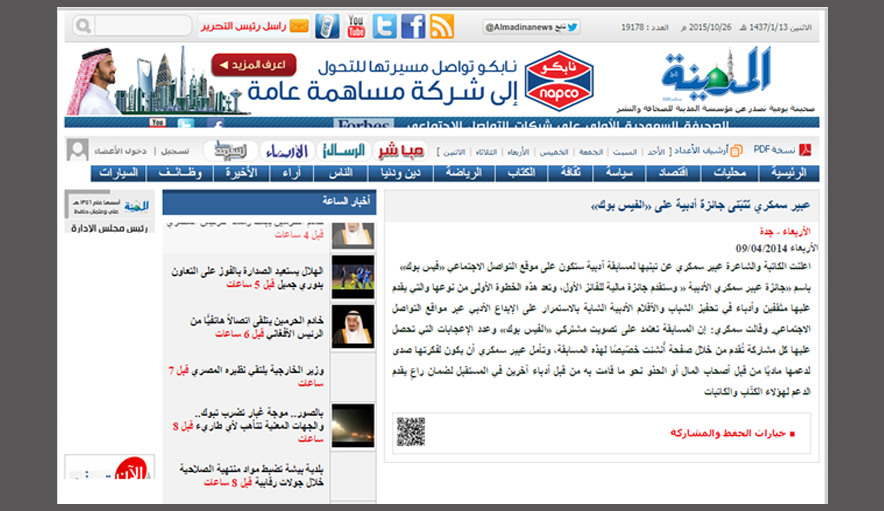Viewport: 884px width, 511px height.
Task: Click the member avatar icon
Action: (x=77, y=150)
